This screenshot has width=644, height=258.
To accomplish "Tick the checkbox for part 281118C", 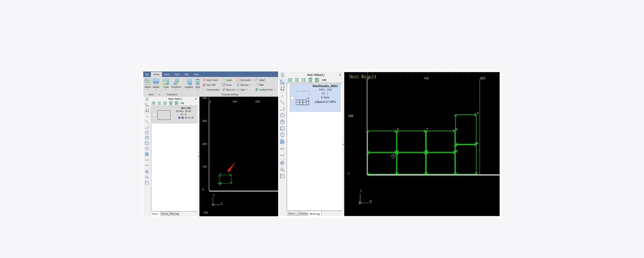I will [154, 115].
